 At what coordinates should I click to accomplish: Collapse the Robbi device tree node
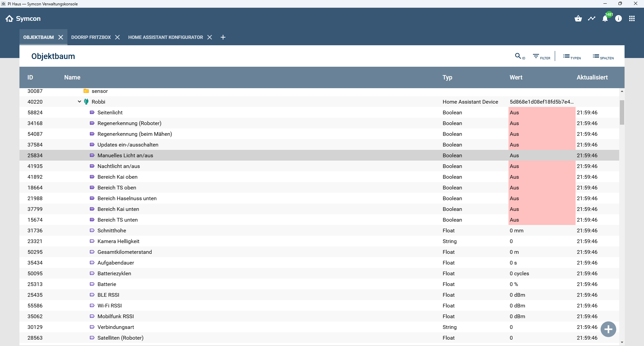pyautogui.click(x=79, y=102)
